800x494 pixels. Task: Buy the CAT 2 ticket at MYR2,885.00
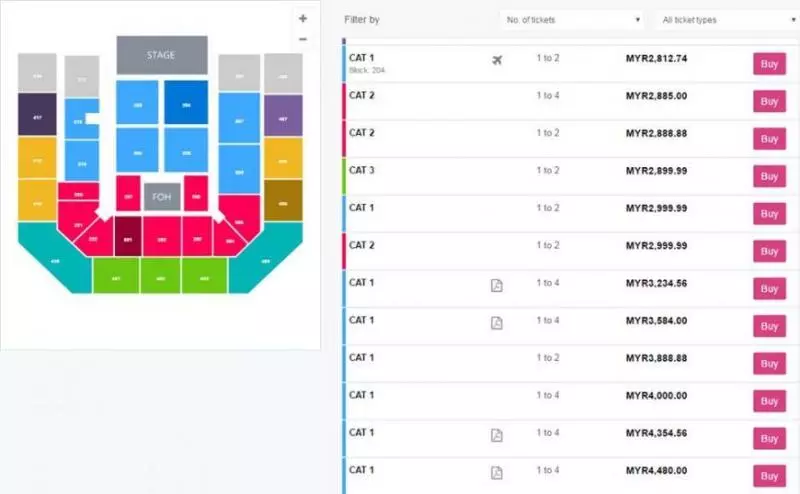click(x=769, y=102)
